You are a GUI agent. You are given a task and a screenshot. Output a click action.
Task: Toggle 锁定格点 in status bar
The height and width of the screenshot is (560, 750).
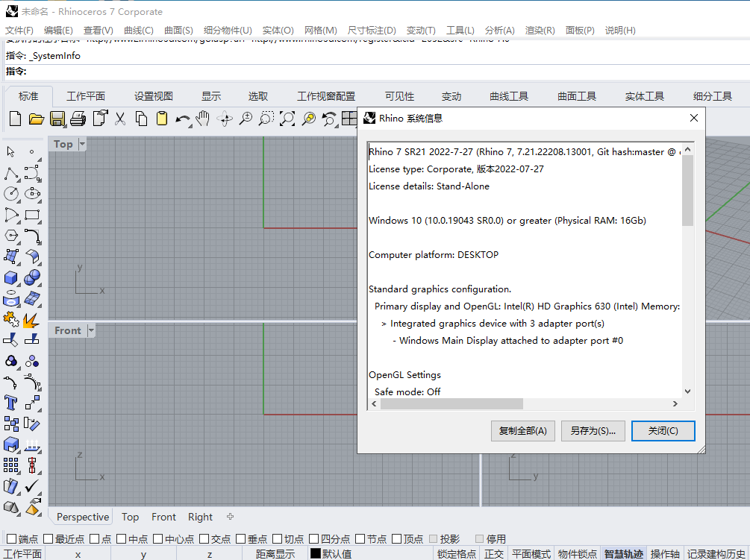(457, 554)
